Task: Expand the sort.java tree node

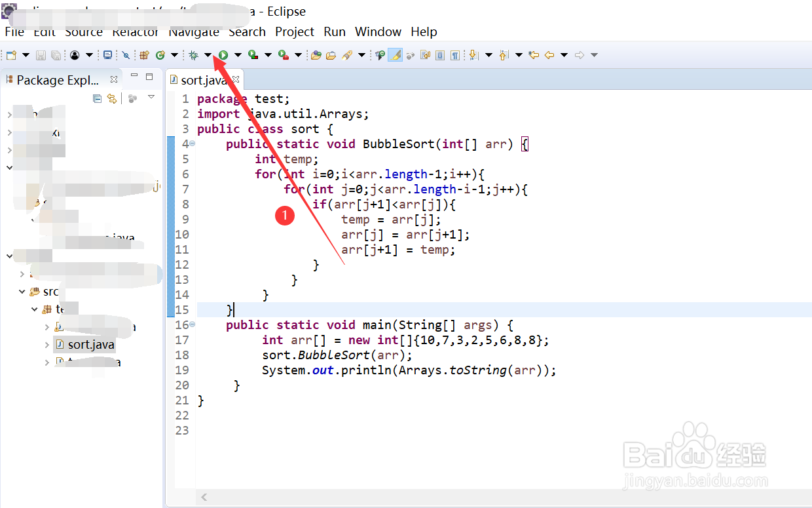Action: click(47, 344)
